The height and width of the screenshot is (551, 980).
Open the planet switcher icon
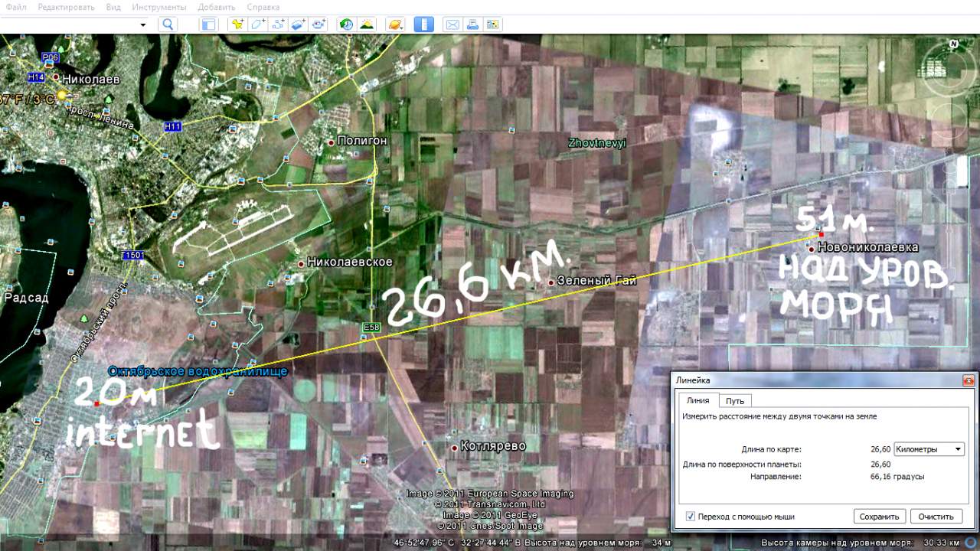[x=395, y=24]
